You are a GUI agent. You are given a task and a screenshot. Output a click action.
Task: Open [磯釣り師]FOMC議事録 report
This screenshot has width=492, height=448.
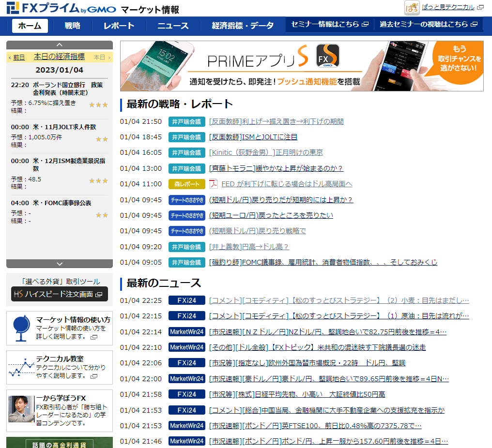323,262
